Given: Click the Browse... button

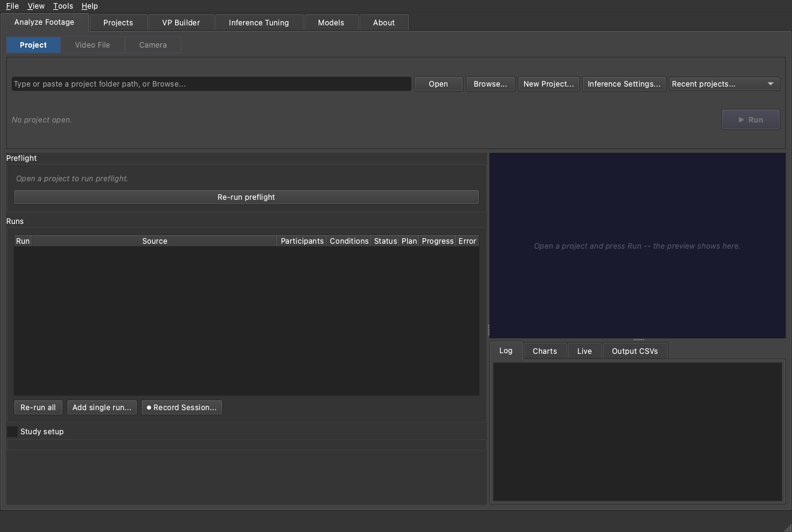Looking at the screenshot, I should 490,84.
